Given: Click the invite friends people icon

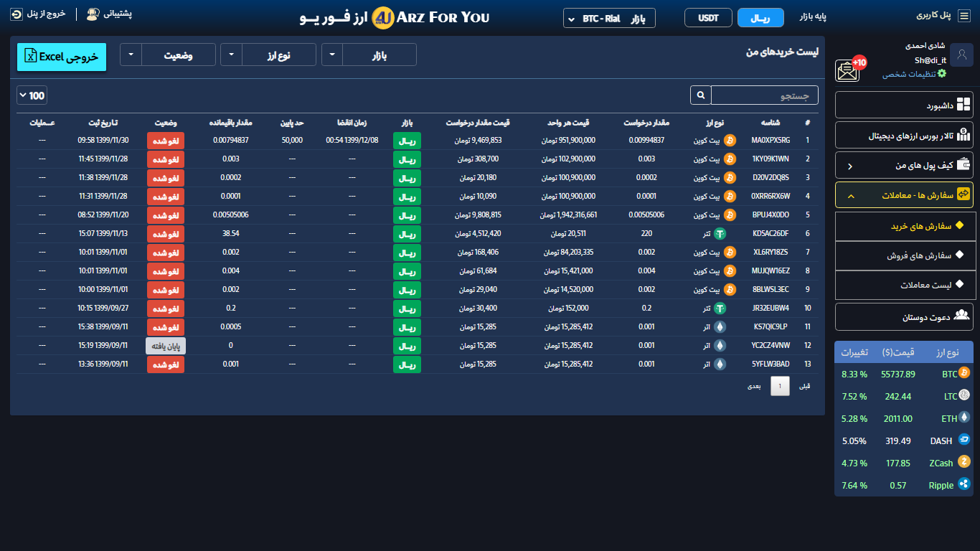Looking at the screenshot, I should (963, 316).
